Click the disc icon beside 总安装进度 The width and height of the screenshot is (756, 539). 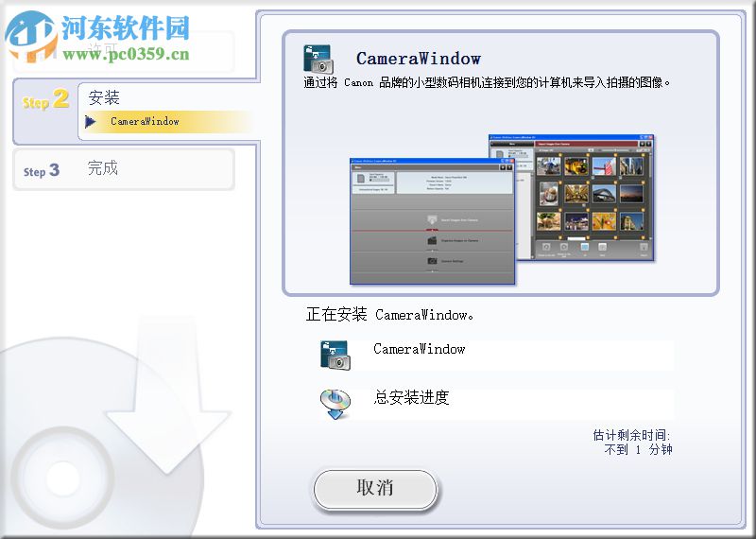click(x=335, y=404)
